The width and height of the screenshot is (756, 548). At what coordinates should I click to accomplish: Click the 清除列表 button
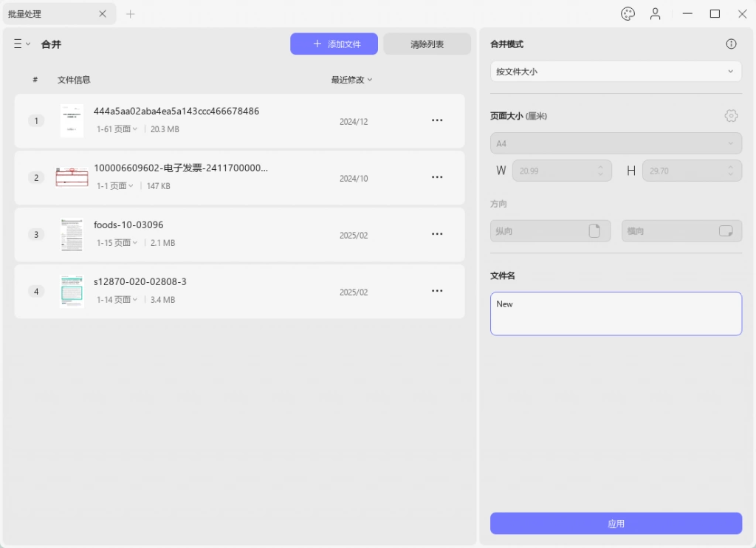(427, 44)
